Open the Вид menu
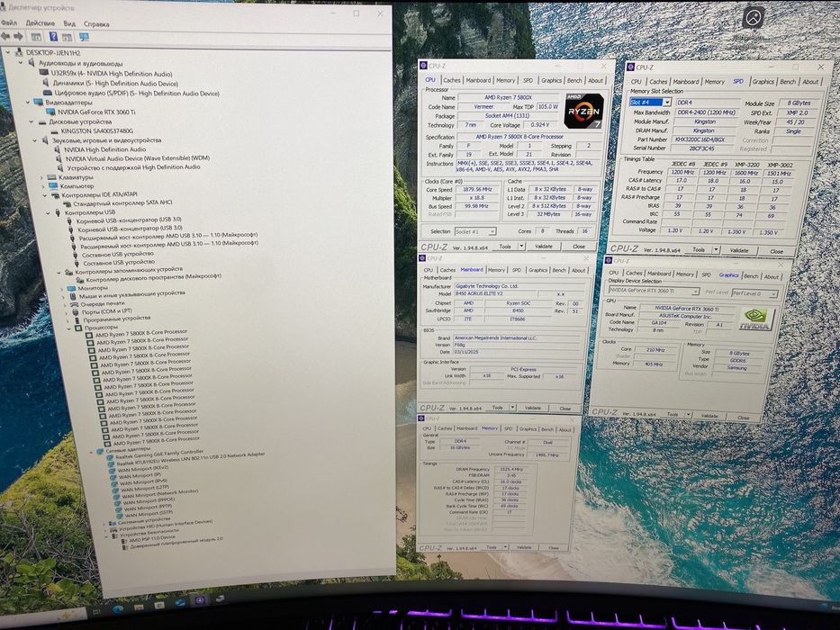This screenshot has width=840, height=630. [x=69, y=23]
